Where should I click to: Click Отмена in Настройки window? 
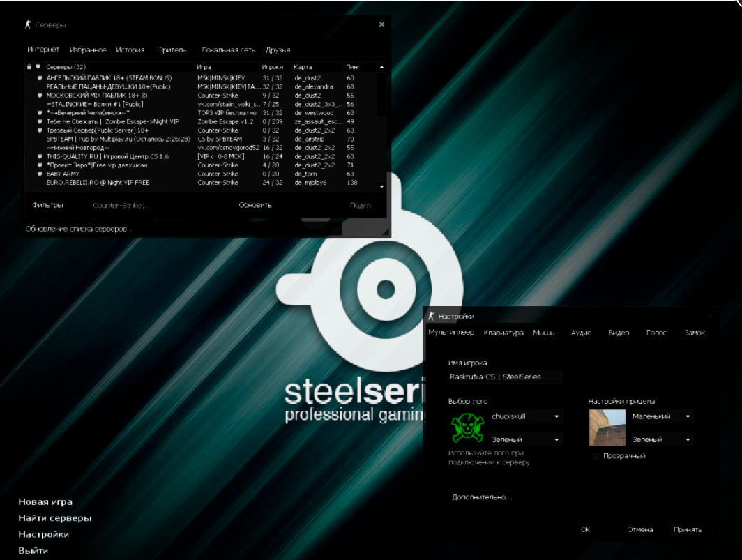point(639,529)
